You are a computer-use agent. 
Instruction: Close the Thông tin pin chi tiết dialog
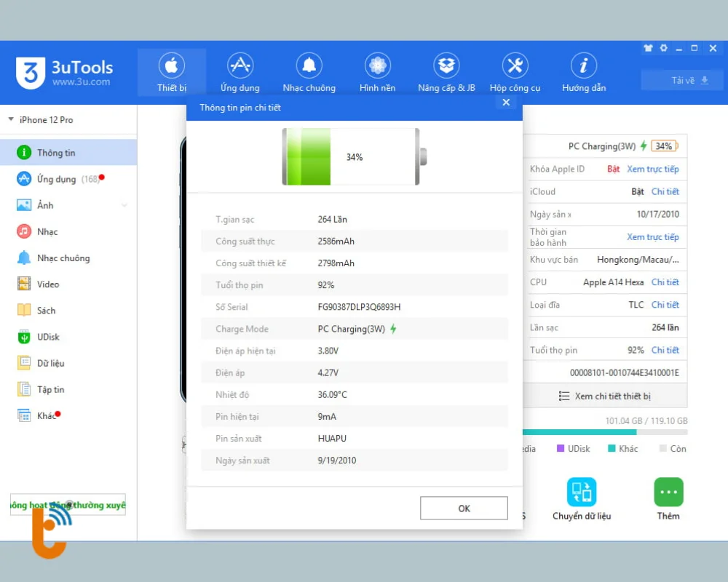[506, 103]
